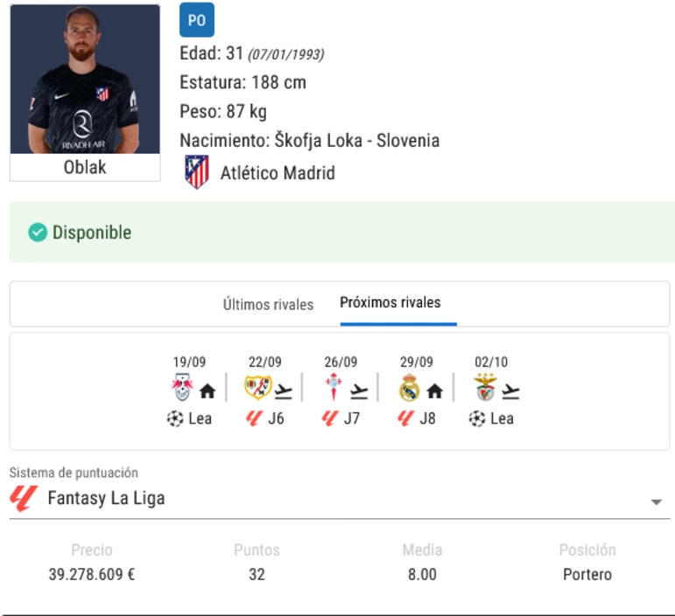Expand the Fantasy La Liga selector
Screen dimensions: 675x616
(x=339, y=499)
